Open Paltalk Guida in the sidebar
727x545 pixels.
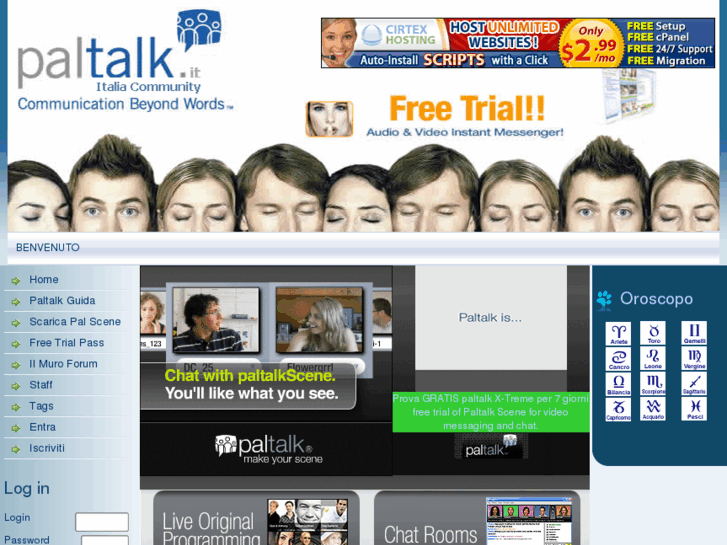pyautogui.click(x=62, y=301)
